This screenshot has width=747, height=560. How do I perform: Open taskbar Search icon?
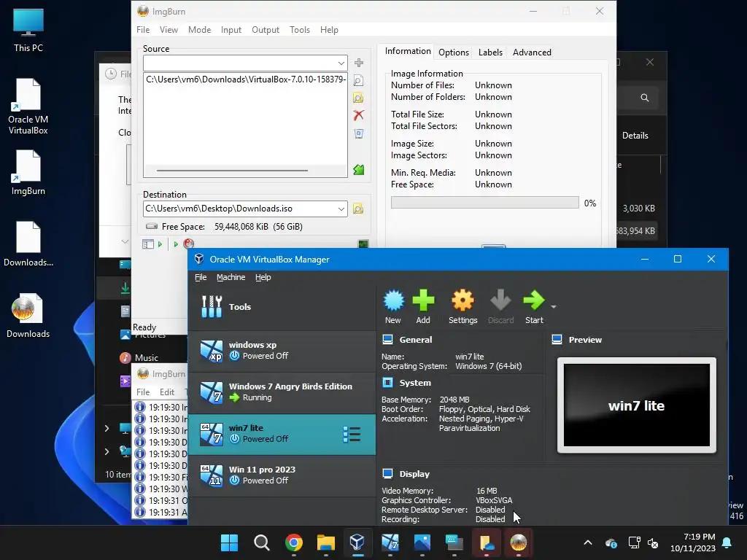(261, 542)
